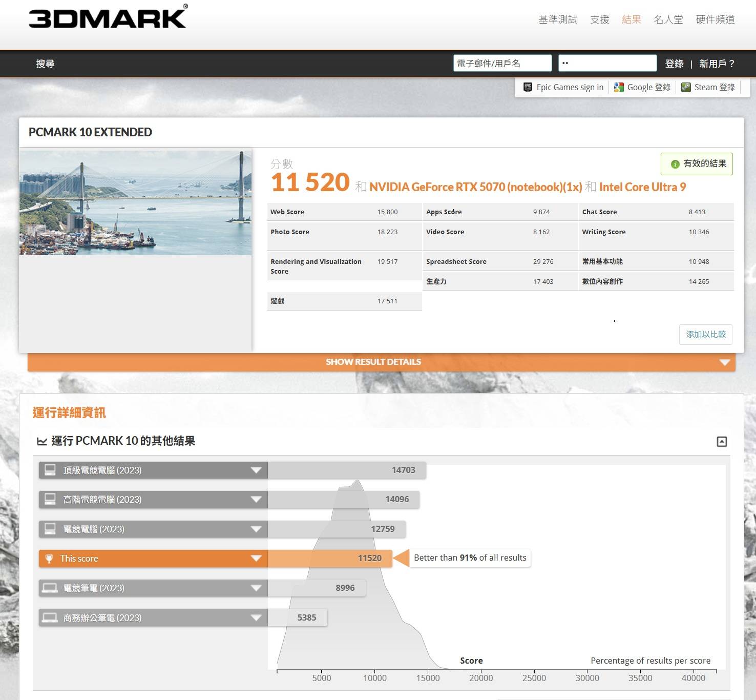Collapse the PCMark 10 other results panel
756x700 pixels.
722,441
